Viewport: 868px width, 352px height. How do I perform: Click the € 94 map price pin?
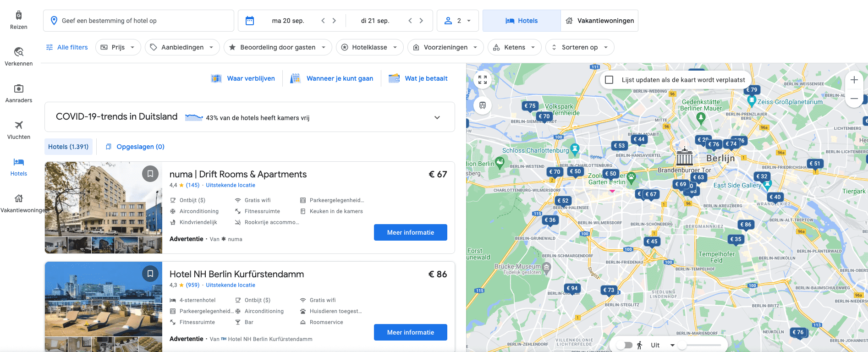[x=572, y=288]
